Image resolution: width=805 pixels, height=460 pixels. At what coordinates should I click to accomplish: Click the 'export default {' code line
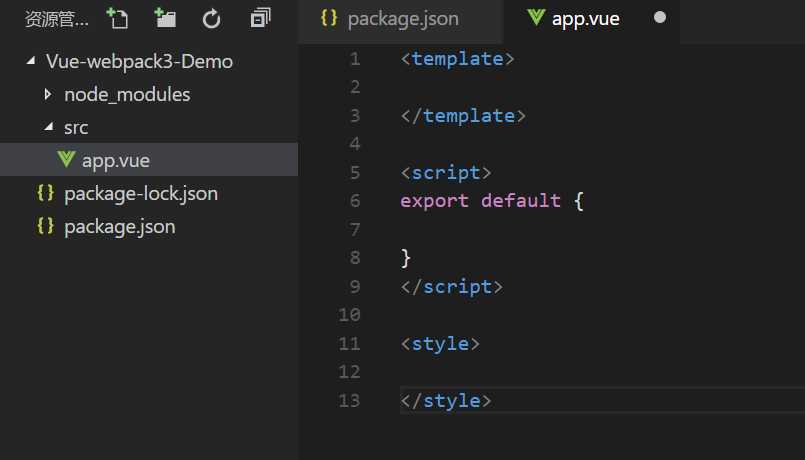click(492, 201)
